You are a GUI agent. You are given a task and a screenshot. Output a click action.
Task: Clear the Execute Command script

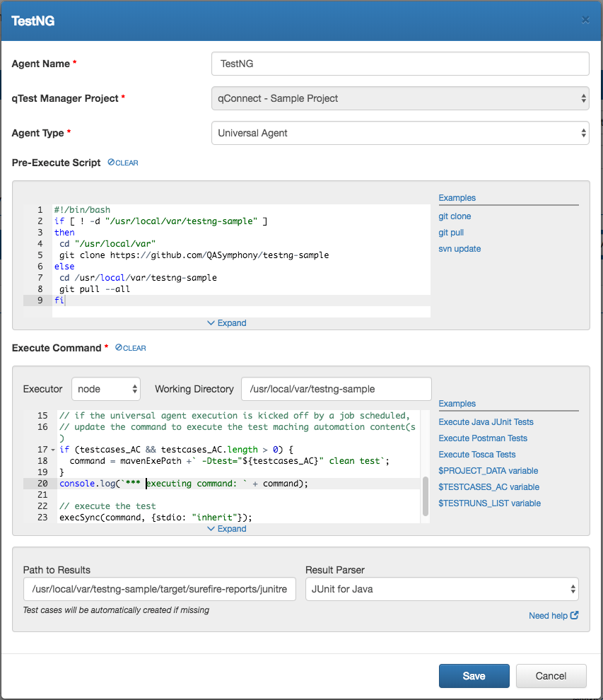131,348
